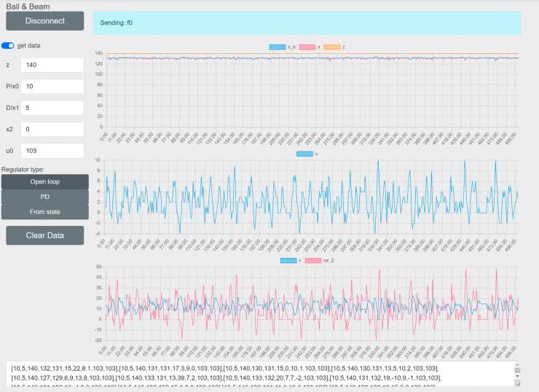Focus the z setpoint input field
The height and width of the screenshot is (392, 539).
pyautogui.click(x=52, y=65)
